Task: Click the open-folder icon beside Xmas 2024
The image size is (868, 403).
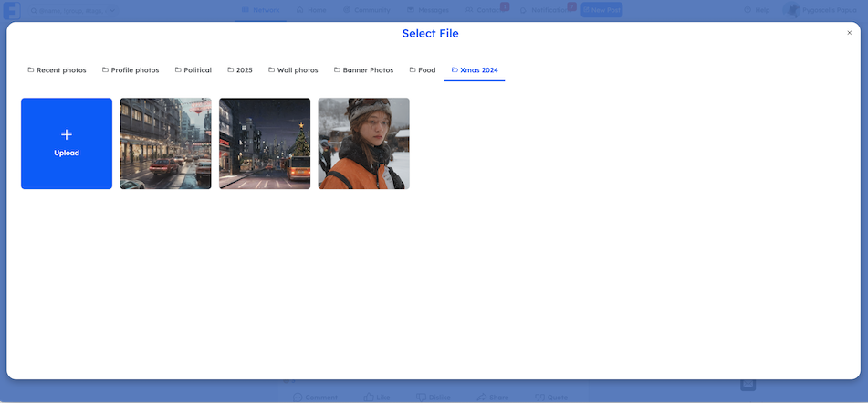Action: pyautogui.click(x=455, y=70)
